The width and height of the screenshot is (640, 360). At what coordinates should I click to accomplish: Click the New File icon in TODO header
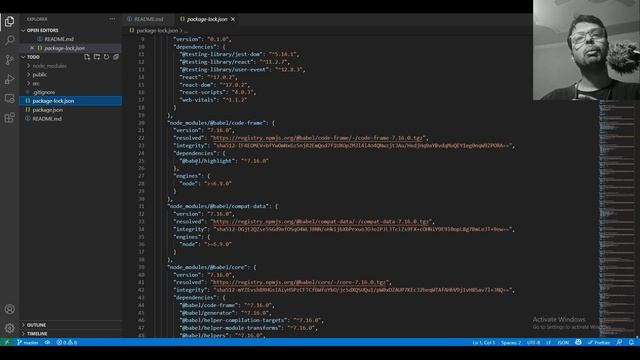(x=87, y=57)
